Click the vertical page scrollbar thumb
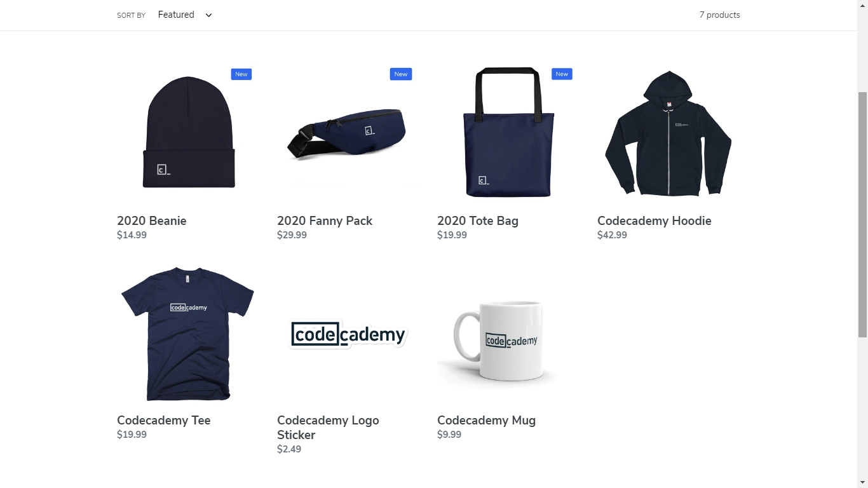This screenshot has height=488, width=868. 862,214
